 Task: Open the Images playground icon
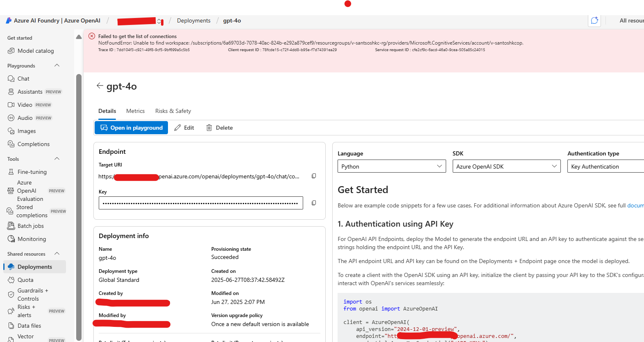pos(11,131)
